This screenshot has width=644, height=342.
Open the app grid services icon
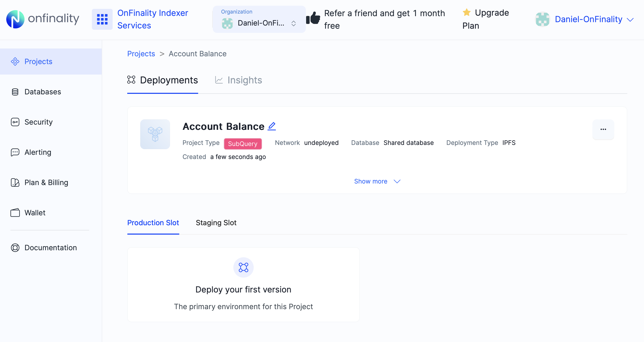pyautogui.click(x=102, y=19)
